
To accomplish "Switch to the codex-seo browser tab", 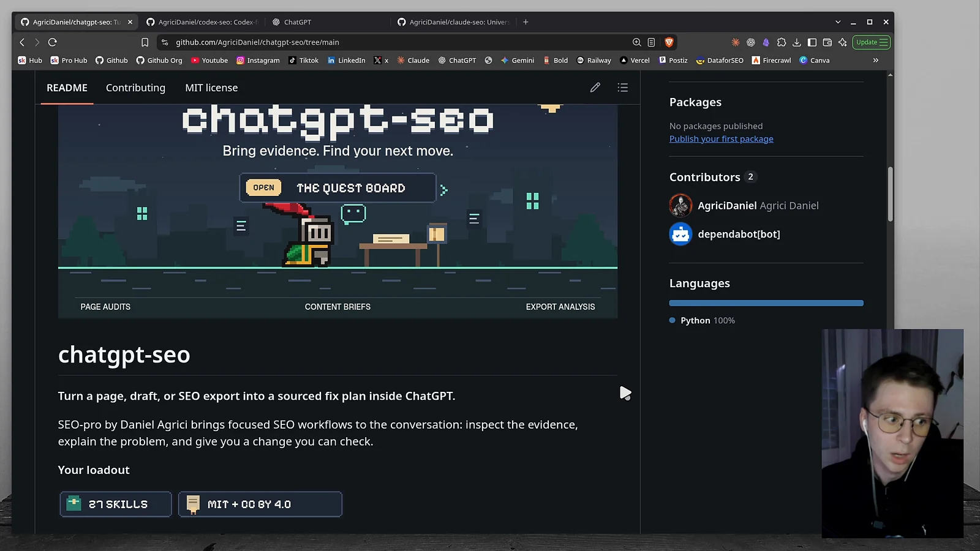I will (x=202, y=22).
